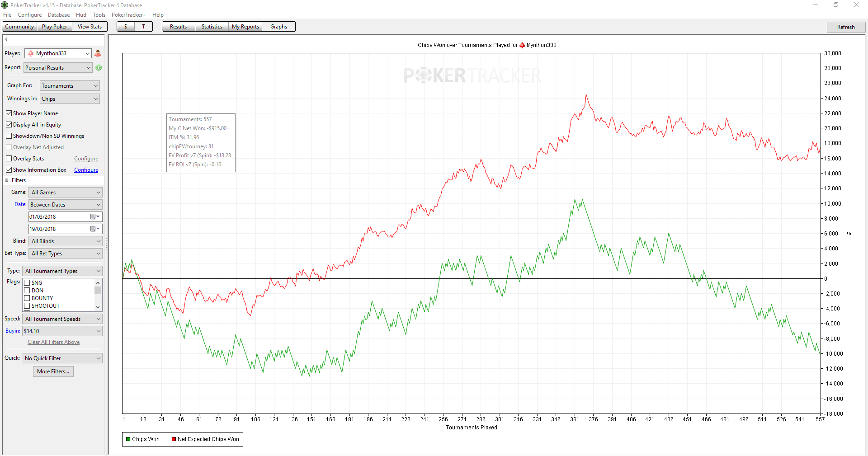Click the More Filters button

pyautogui.click(x=53, y=371)
